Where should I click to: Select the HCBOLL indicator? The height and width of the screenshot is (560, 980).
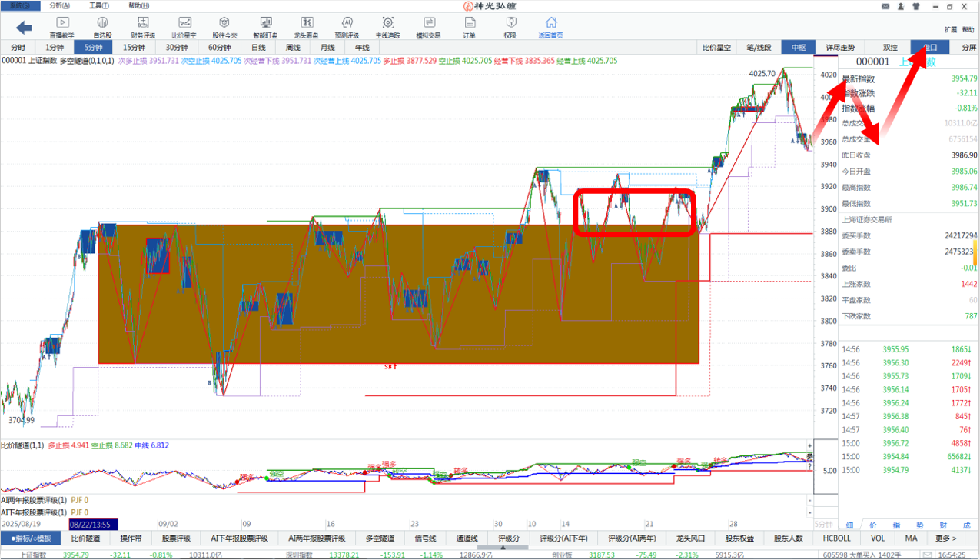tap(837, 538)
